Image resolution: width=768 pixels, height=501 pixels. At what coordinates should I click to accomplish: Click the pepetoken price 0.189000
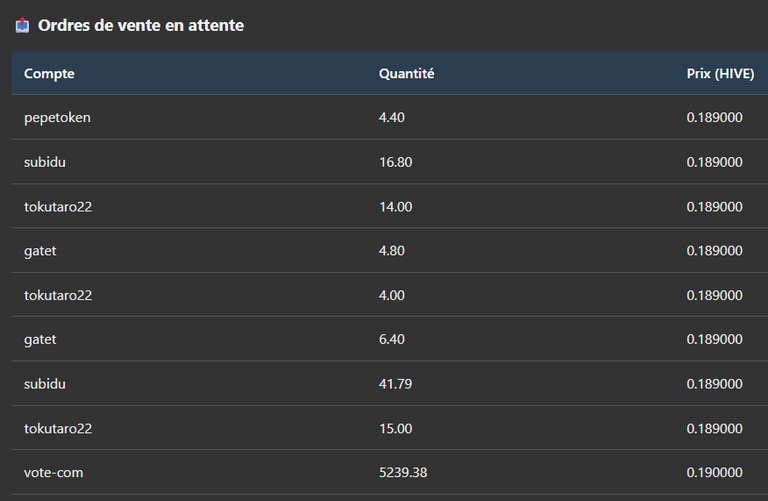click(x=714, y=118)
